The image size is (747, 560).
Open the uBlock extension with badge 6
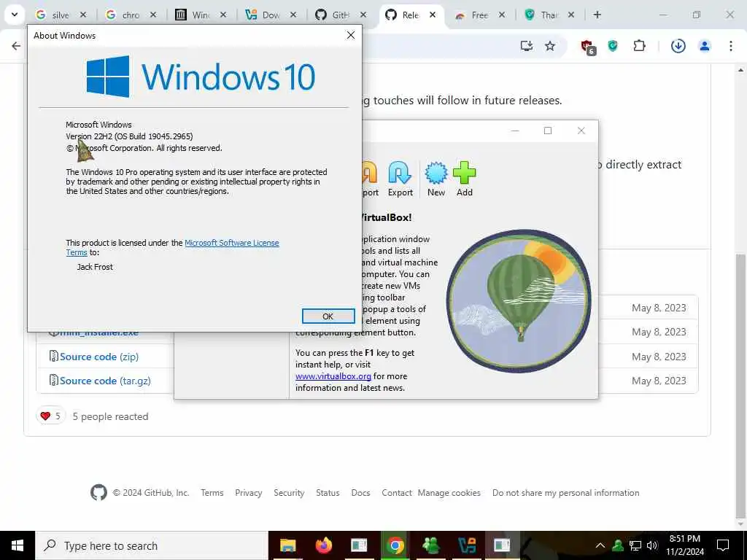point(588,46)
